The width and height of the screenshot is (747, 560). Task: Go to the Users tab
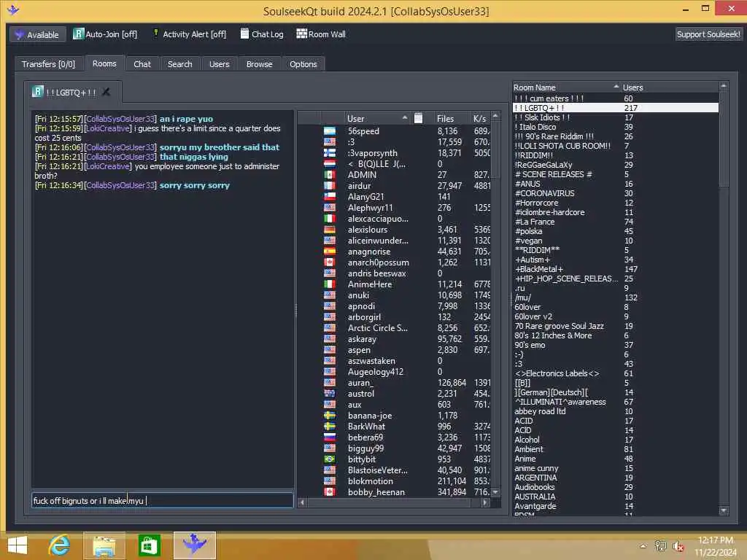coord(219,64)
